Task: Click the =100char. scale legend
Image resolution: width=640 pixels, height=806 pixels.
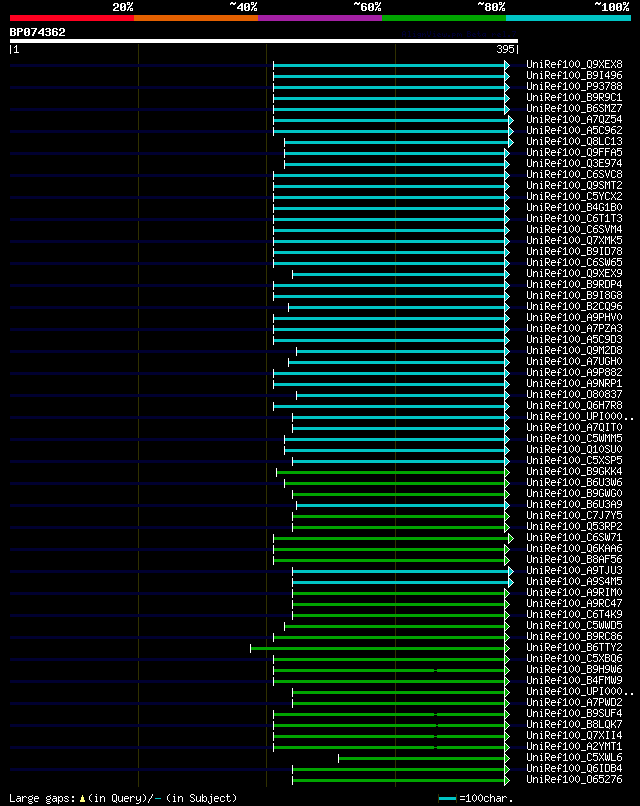Action: click(x=476, y=798)
